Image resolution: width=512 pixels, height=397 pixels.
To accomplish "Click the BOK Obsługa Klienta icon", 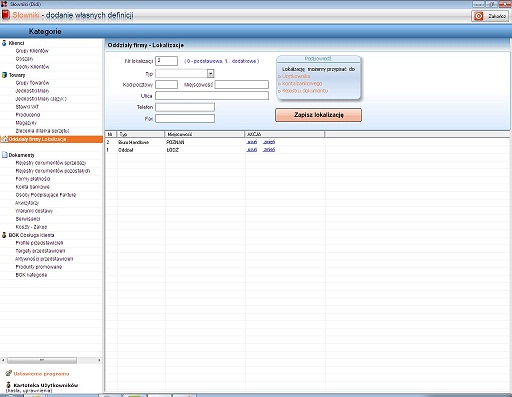I will [x=4, y=235].
